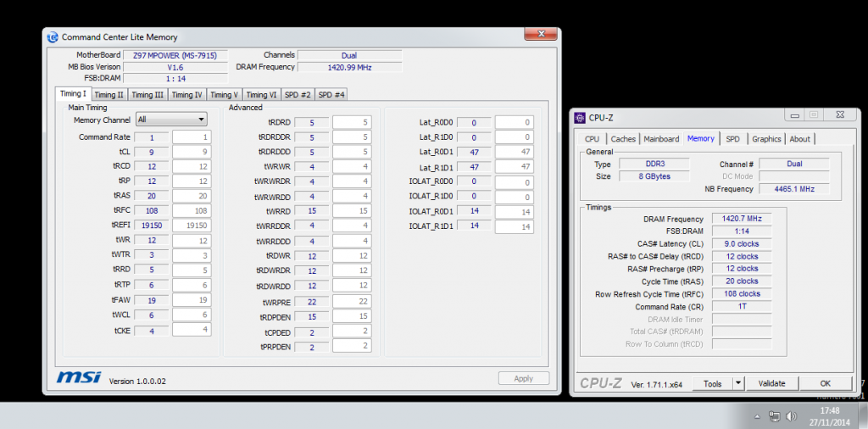Screen dimensions: 868x429
Task: Select the Timing I tab
Action: pyautogui.click(x=73, y=93)
